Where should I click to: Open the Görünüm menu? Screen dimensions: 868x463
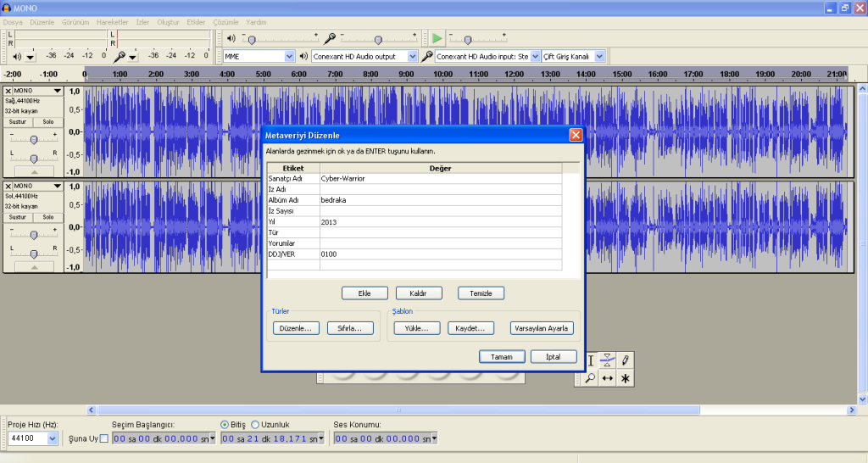[75, 22]
